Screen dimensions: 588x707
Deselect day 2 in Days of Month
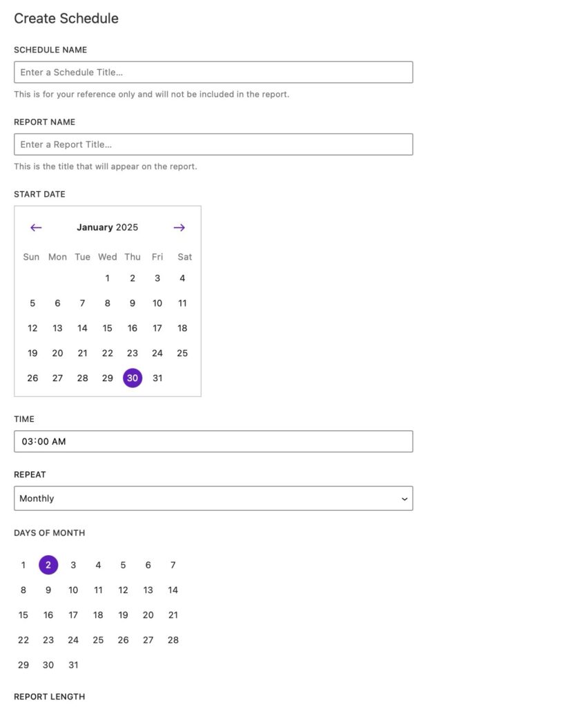coord(48,565)
